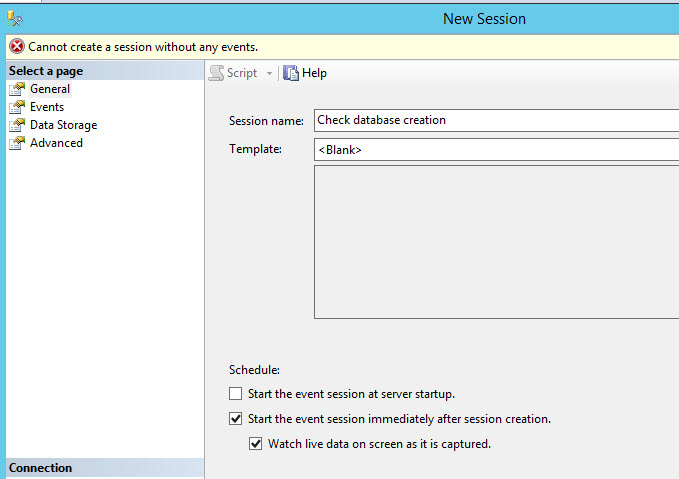Click the Session name text field
The width and height of the screenshot is (679, 479).
coord(496,120)
